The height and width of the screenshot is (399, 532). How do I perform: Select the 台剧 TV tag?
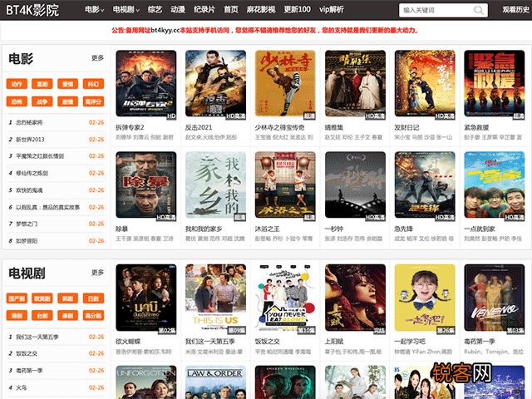(42, 316)
